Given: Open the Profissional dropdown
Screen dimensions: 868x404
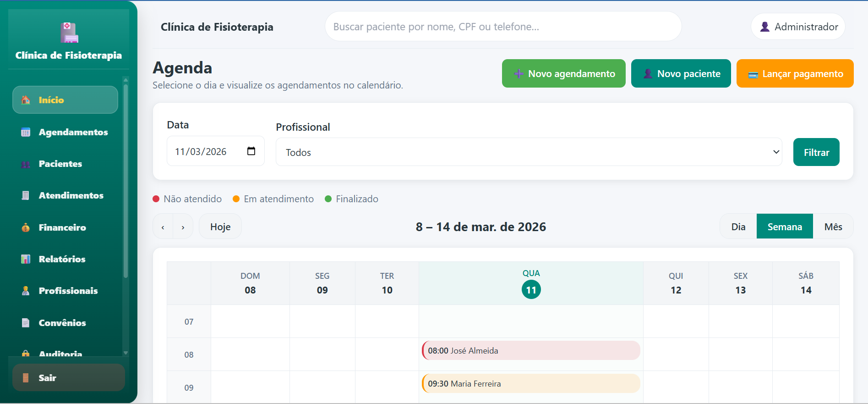Looking at the screenshot, I should 529,152.
